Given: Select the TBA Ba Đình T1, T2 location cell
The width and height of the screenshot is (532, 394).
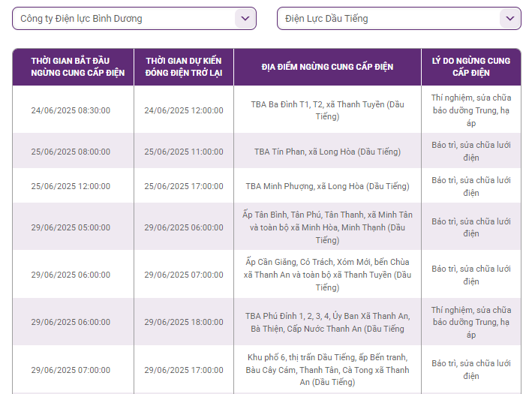Looking at the screenshot, I should tap(327, 110).
